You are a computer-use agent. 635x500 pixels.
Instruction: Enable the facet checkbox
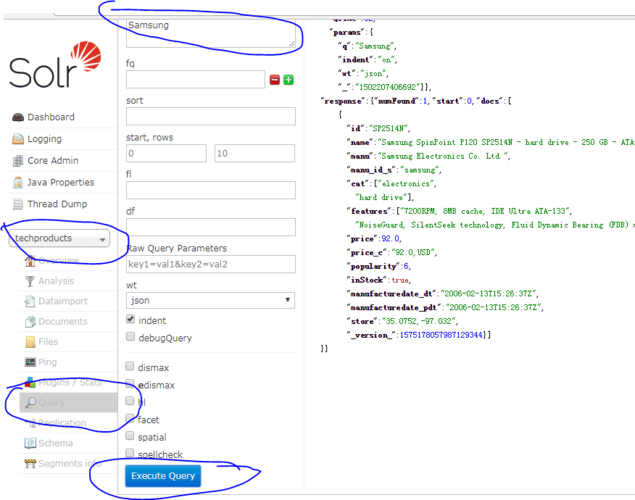click(x=130, y=418)
